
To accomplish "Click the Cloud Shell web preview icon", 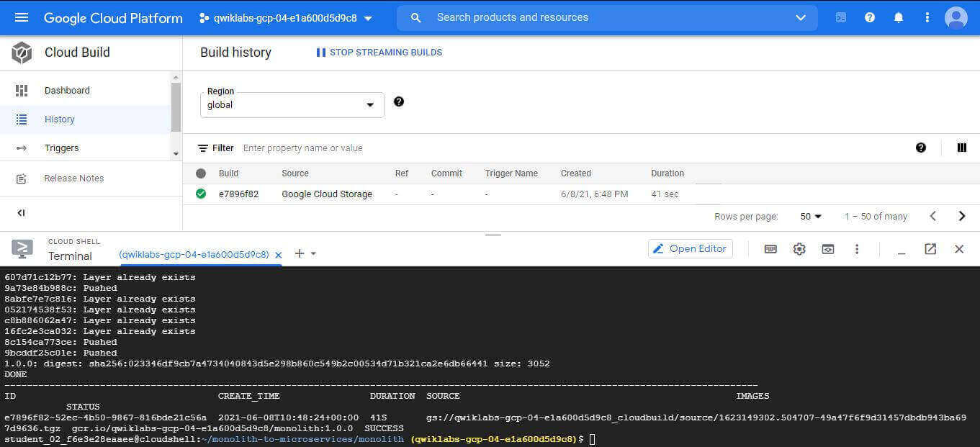I will 828,249.
